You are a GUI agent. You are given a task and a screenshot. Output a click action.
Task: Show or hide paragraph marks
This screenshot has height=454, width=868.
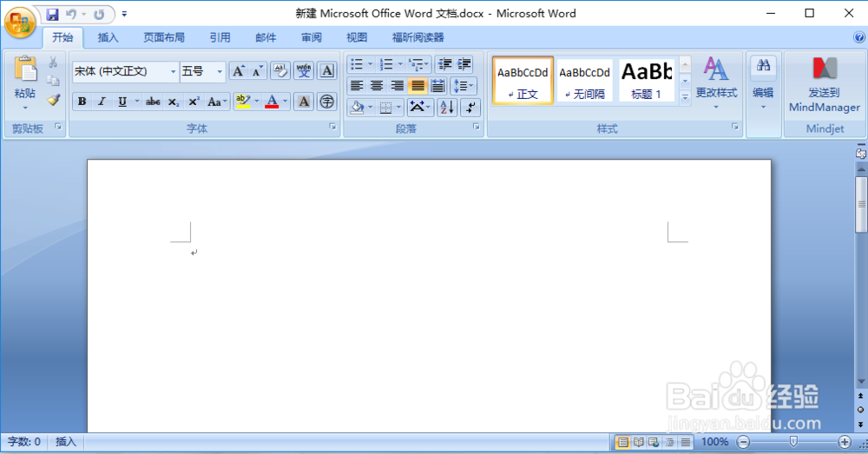(x=470, y=108)
